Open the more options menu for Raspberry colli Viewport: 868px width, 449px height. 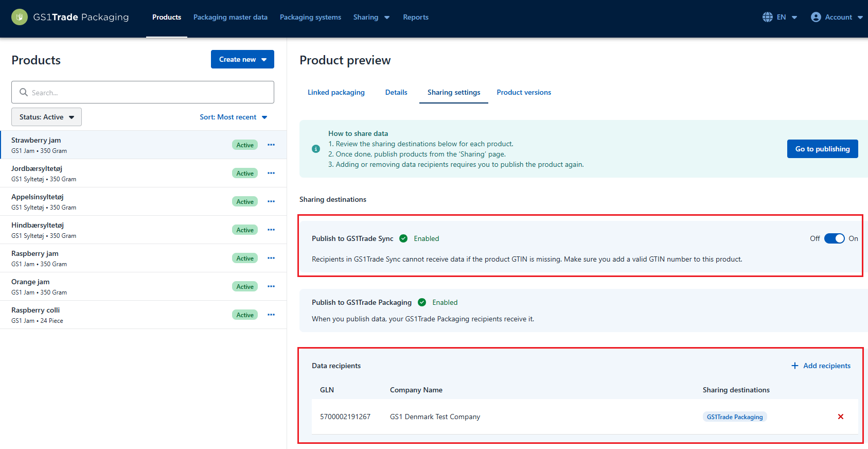point(271,315)
